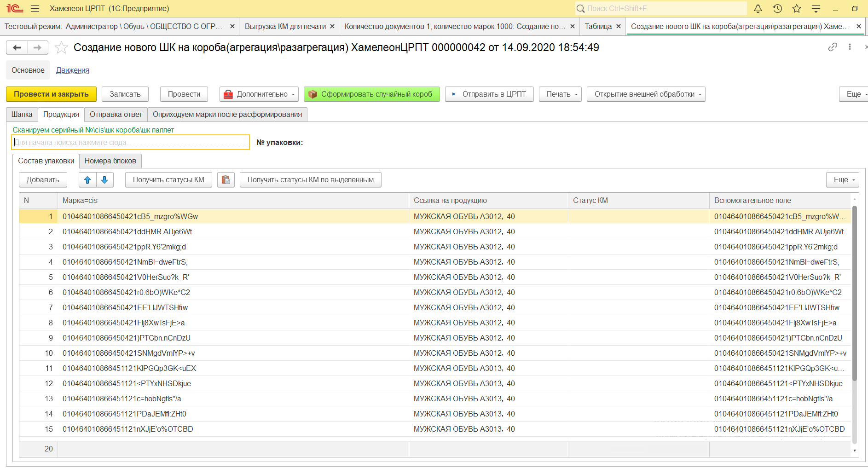This screenshot has width=868, height=474.
Task: Open notifications bell icon
Action: point(758,8)
